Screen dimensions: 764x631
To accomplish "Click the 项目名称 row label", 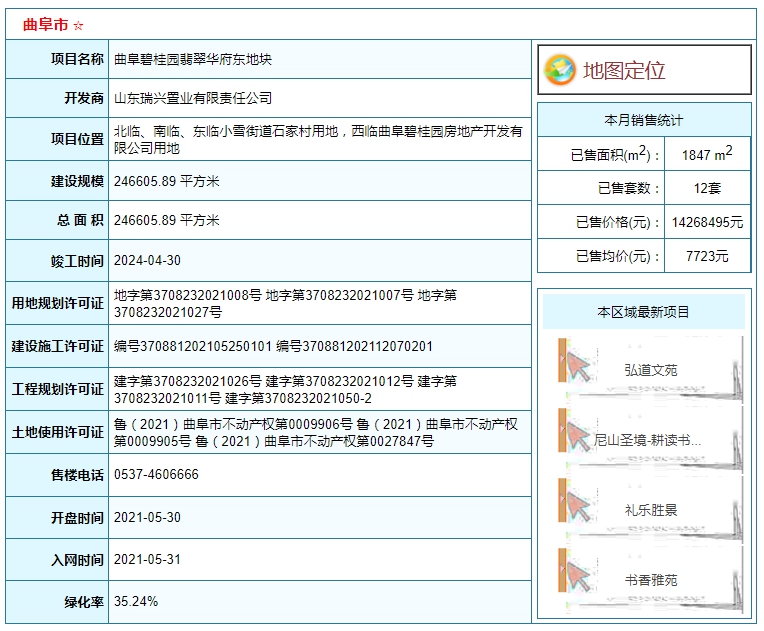I will [x=77, y=59].
